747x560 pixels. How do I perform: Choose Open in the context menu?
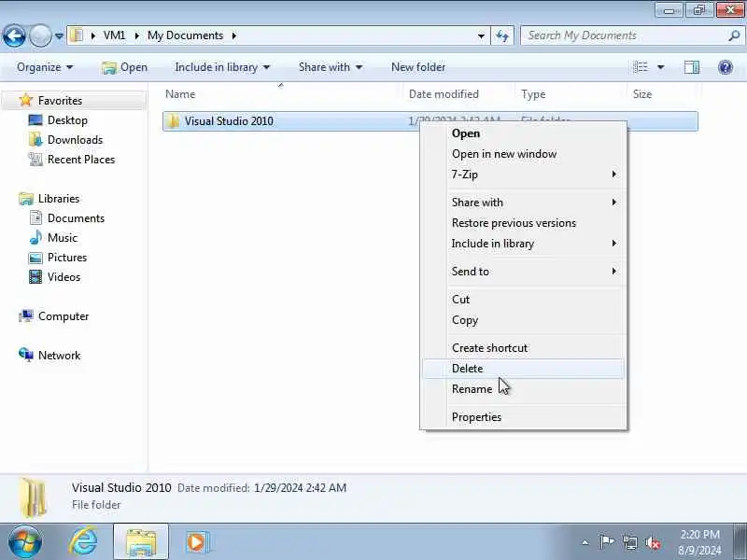[523, 133]
